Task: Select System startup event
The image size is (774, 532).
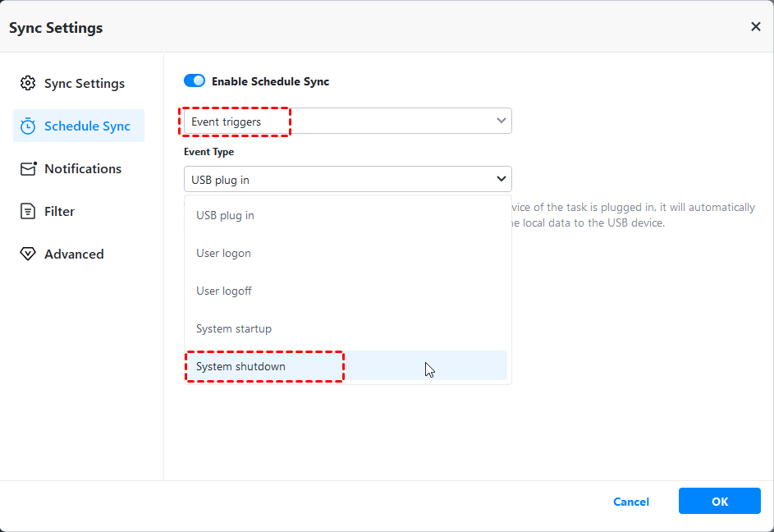Action: [234, 328]
